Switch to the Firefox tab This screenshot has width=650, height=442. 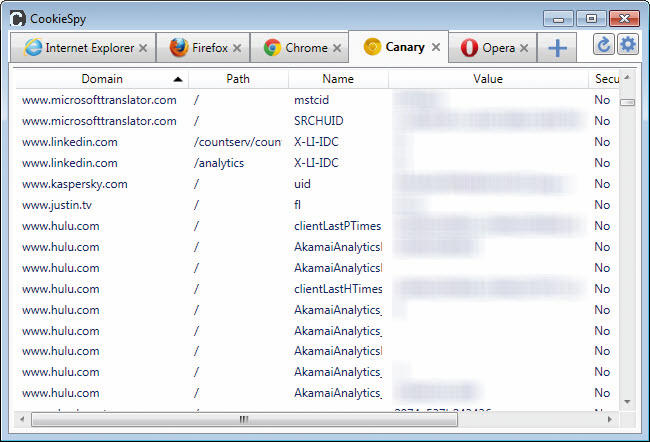click(x=204, y=48)
